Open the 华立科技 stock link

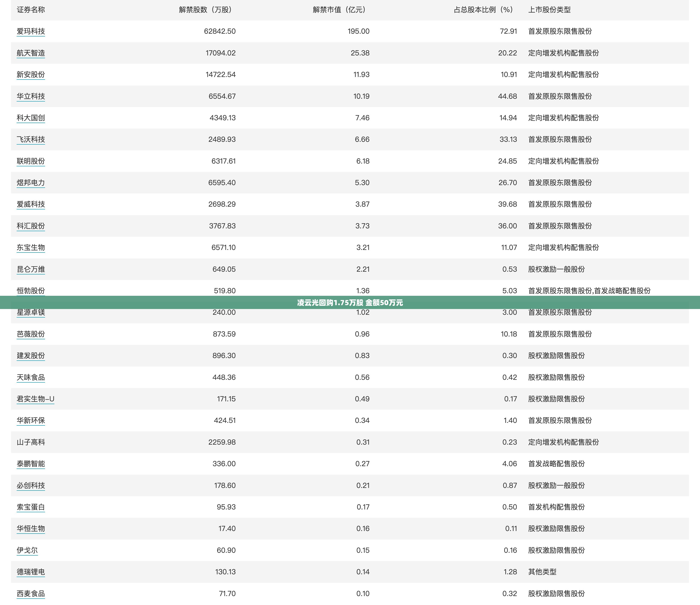tap(31, 96)
